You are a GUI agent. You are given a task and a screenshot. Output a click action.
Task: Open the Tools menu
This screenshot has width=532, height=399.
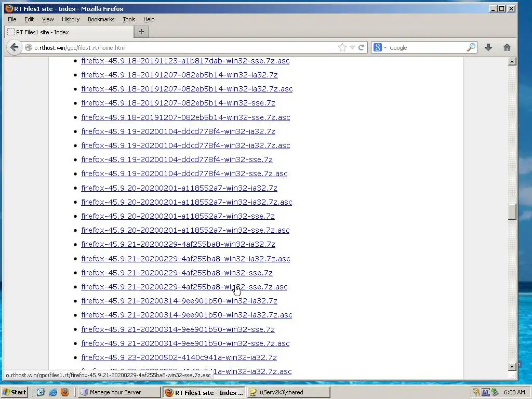[x=129, y=19]
